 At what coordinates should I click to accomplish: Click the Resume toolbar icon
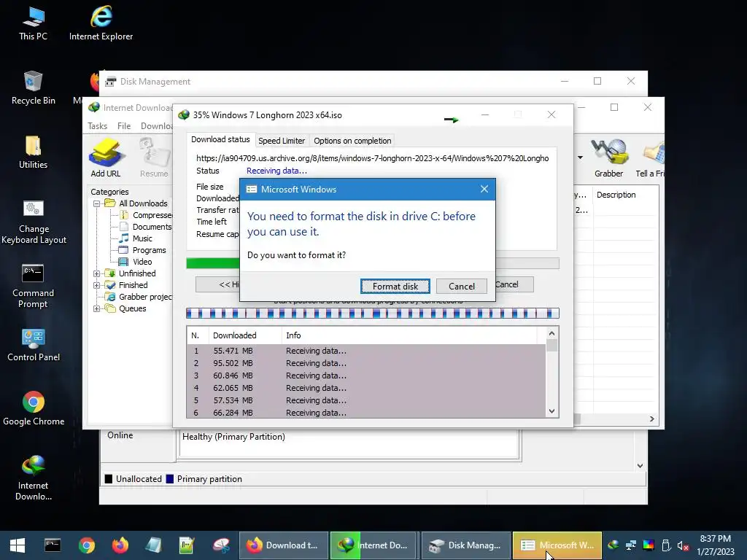pos(154,157)
